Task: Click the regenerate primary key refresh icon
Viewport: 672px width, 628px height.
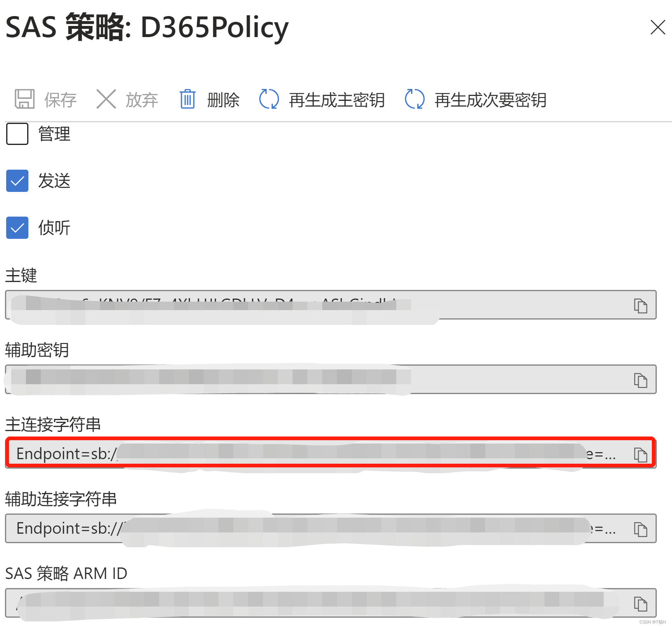Action: (269, 99)
